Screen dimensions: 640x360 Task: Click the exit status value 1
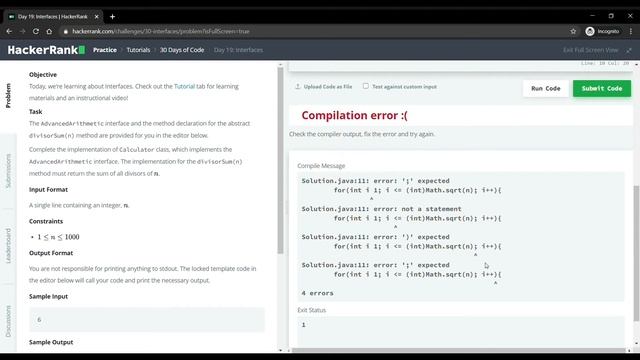[x=303, y=325]
